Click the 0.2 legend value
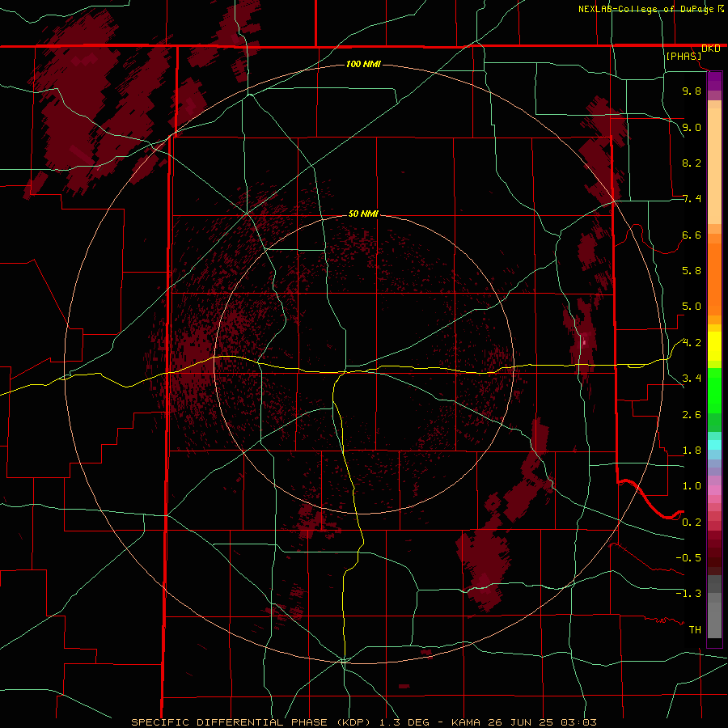This screenshot has height=728, width=728. (692, 523)
